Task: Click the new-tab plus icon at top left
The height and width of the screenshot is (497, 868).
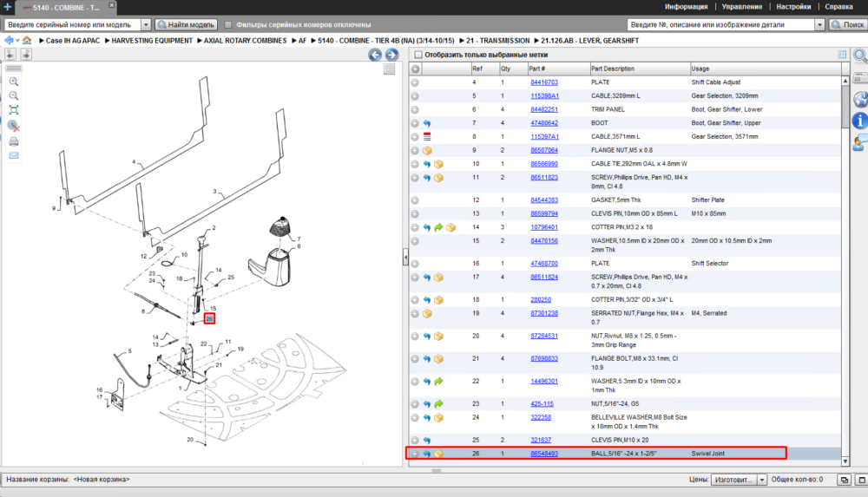Action: [x=7, y=7]
